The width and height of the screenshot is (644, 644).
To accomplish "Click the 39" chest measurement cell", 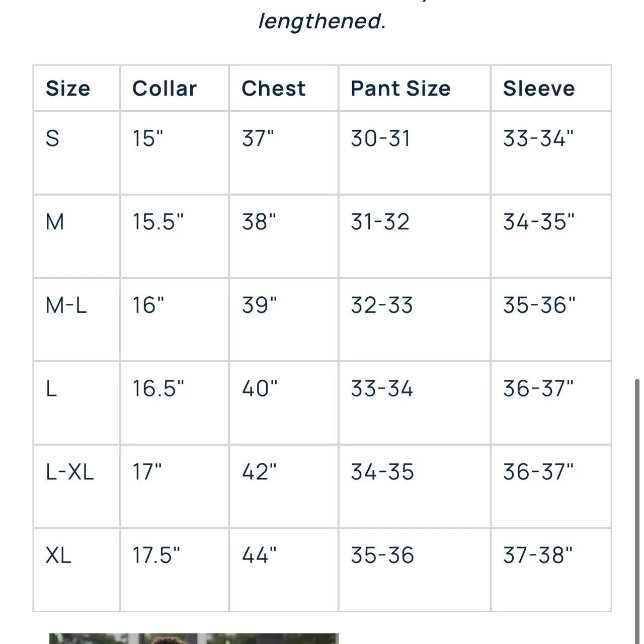I will pyautogui.click(x=259, y=305).
